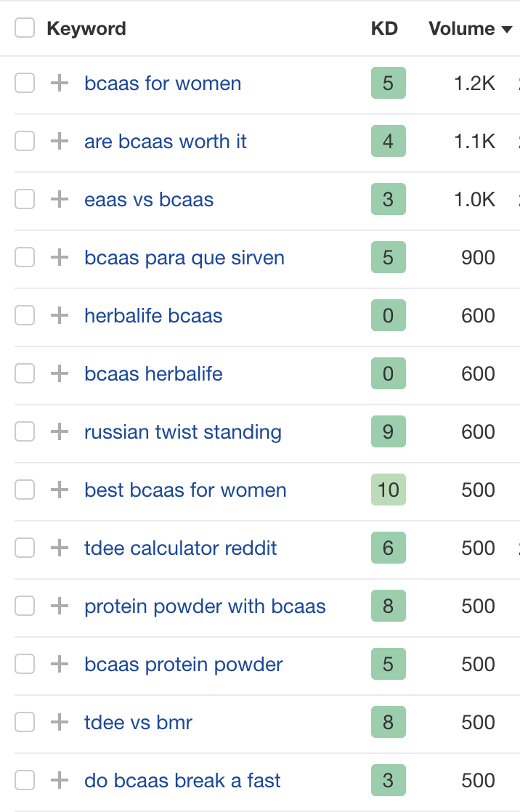Click the green KD badge showing 0 for 'herbalife bcaas'
This screenshot has height=812, width=520.
(389, 315)
